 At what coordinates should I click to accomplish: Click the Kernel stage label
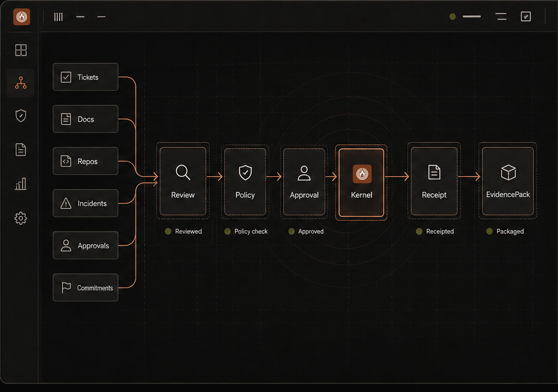[x=361, y=195]
